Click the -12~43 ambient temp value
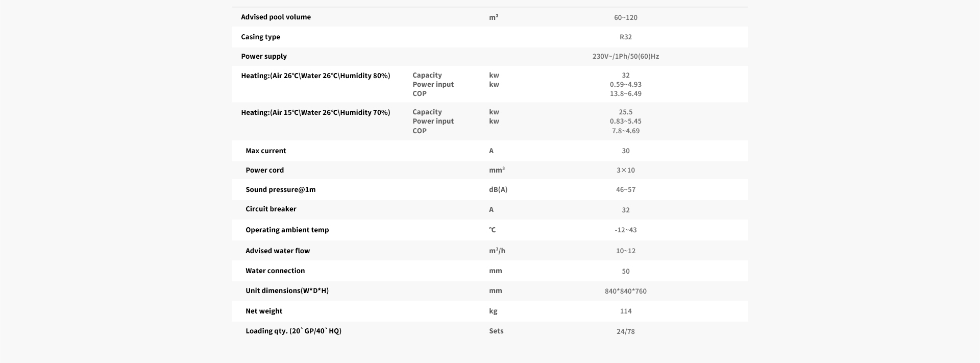The width and height of the screenshot is (980, 363). 625,230
